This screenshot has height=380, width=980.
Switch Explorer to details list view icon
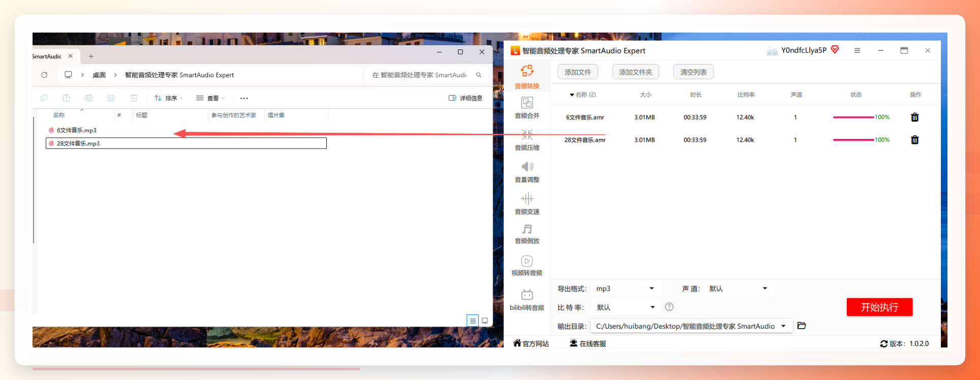tap(473, 320)
